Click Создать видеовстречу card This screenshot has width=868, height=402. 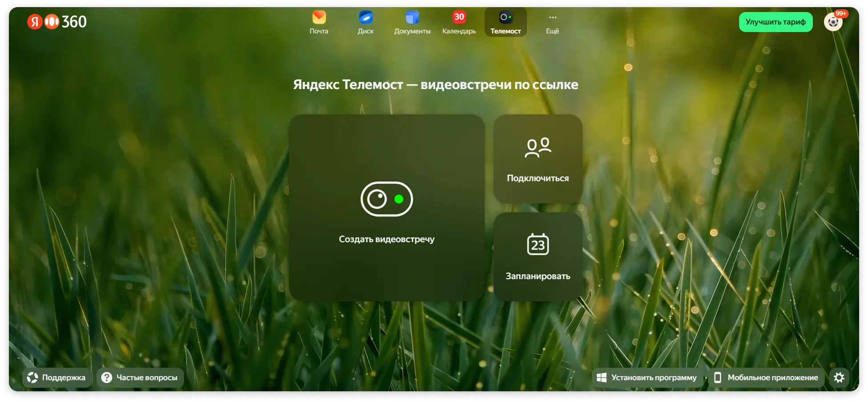point(387,208)
